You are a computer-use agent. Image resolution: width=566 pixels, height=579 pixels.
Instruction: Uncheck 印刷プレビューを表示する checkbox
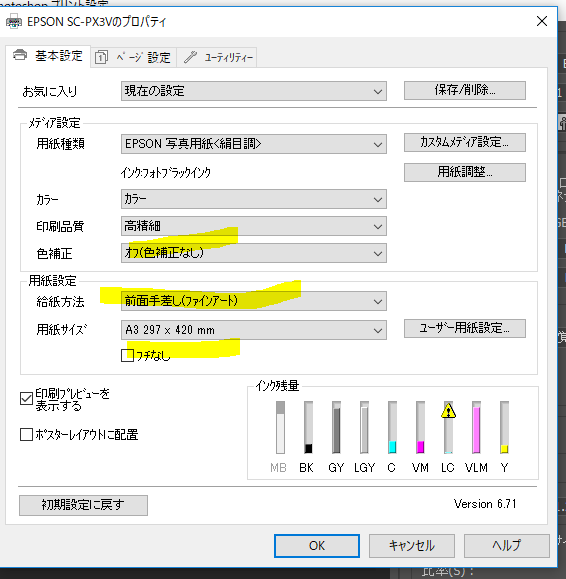pyautogui.click(x=26, y=398)
